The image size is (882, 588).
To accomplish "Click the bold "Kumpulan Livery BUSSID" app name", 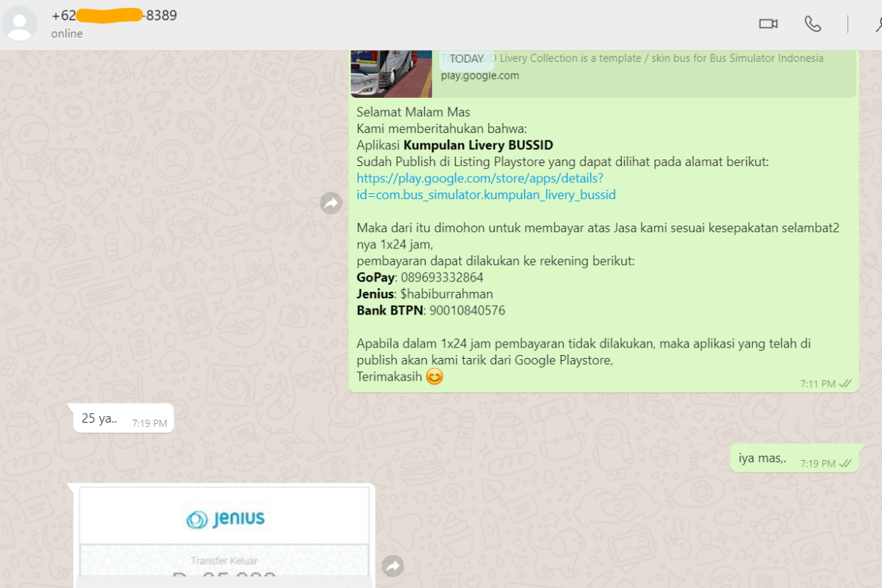I will [x=478, y=146].
